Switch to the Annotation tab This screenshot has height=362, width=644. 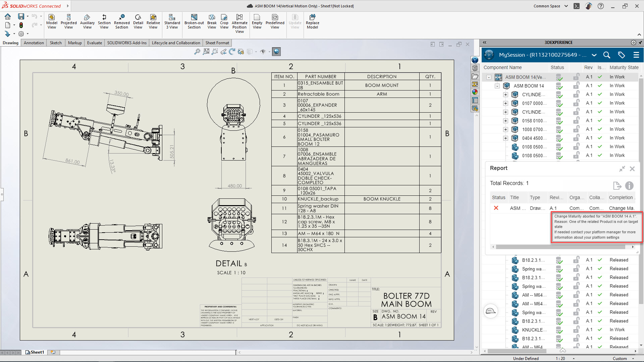[x=34, y=43]
